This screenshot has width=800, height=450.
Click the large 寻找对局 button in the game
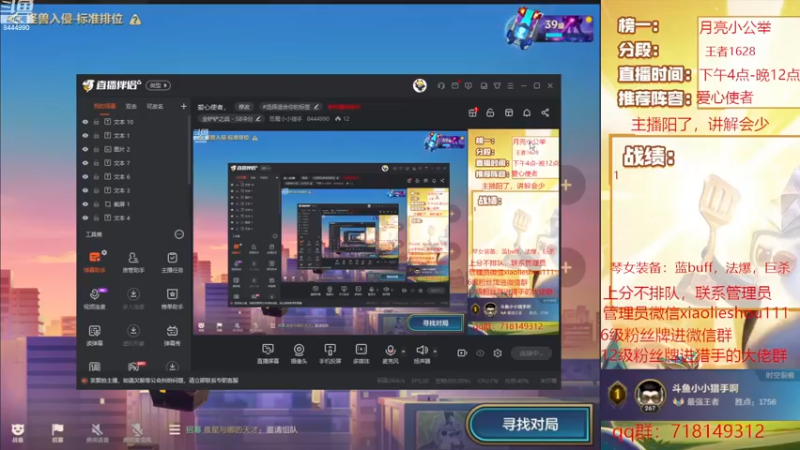coord(530,424)
